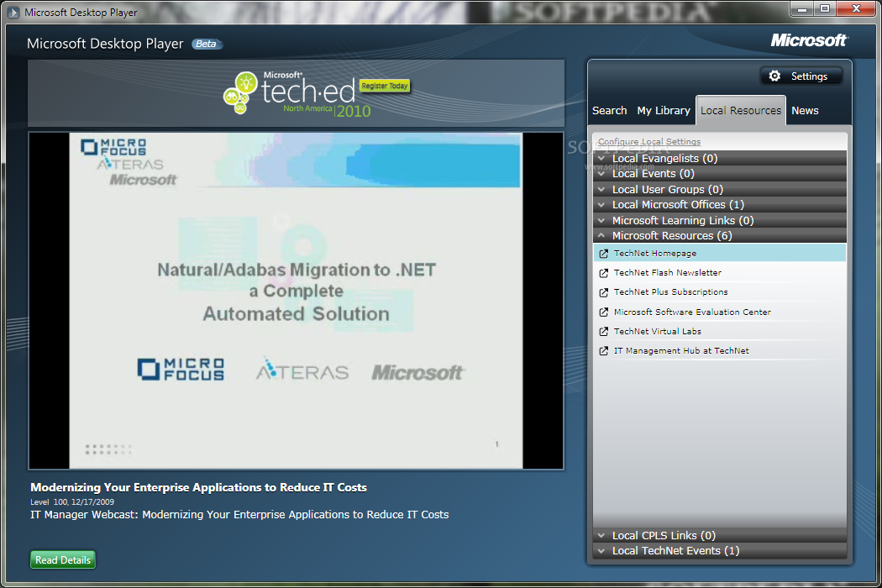882x588 pixels.
Task: Open Settings with the gear icon
Action: point(774,76)
